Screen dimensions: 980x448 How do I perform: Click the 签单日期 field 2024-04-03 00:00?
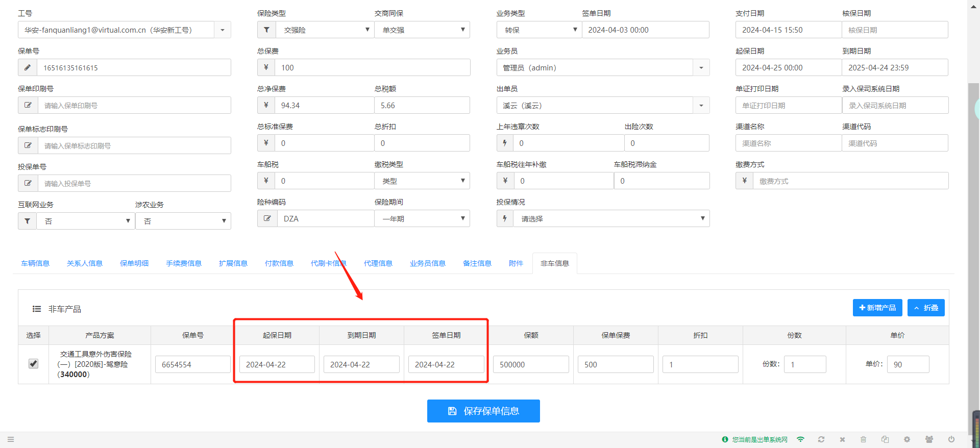(645, 30)
